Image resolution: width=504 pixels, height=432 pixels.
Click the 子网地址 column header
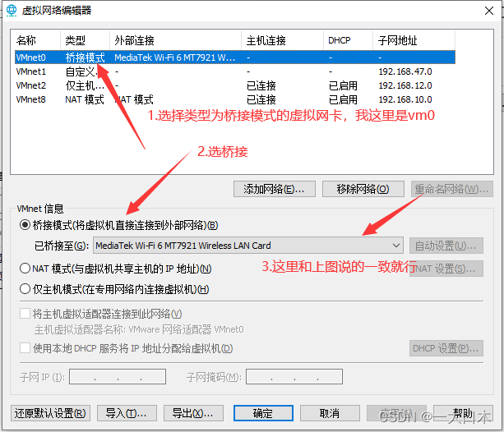tap(414, 40)
